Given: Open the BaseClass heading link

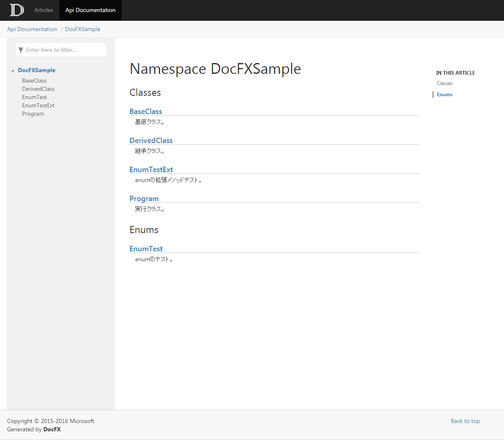Looking at the screenshot, I should click(146, 111).
